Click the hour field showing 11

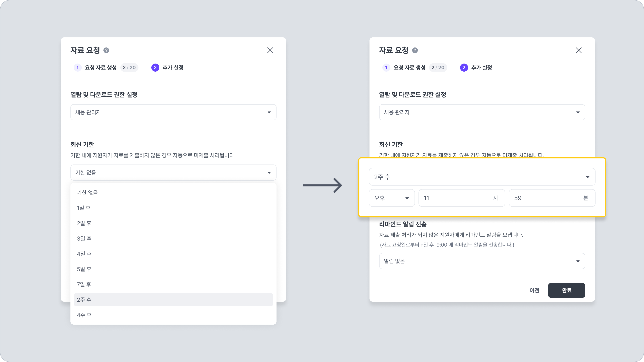pyautogui.click(x=455, y=198)
